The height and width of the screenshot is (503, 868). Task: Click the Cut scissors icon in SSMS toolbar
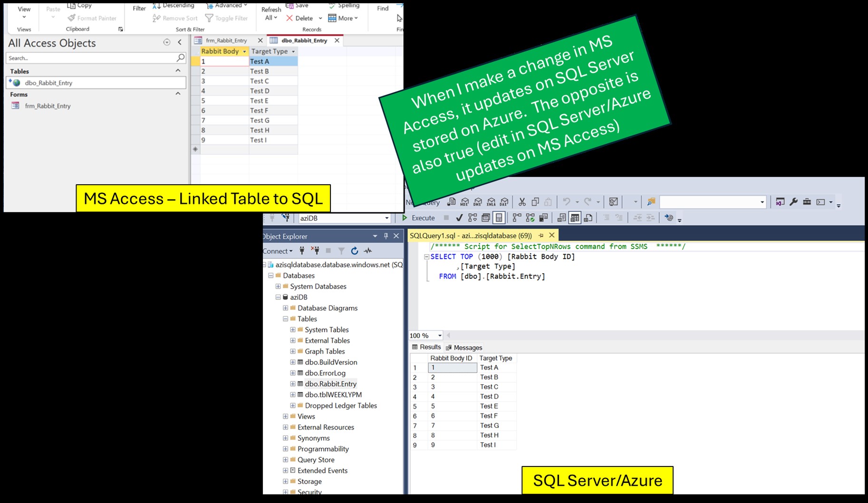click(x=522, y=202)
